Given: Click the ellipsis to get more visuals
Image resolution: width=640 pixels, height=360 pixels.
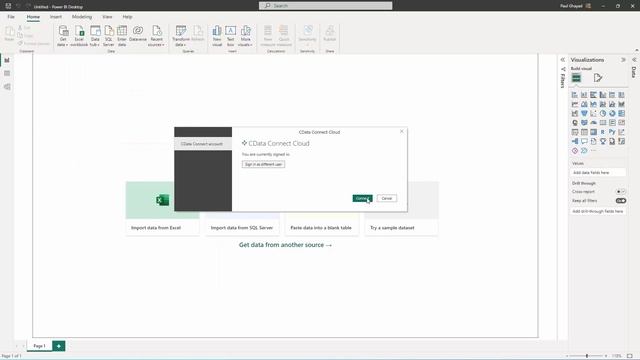Looking at the screenshot, I should (x=593, y=151).
